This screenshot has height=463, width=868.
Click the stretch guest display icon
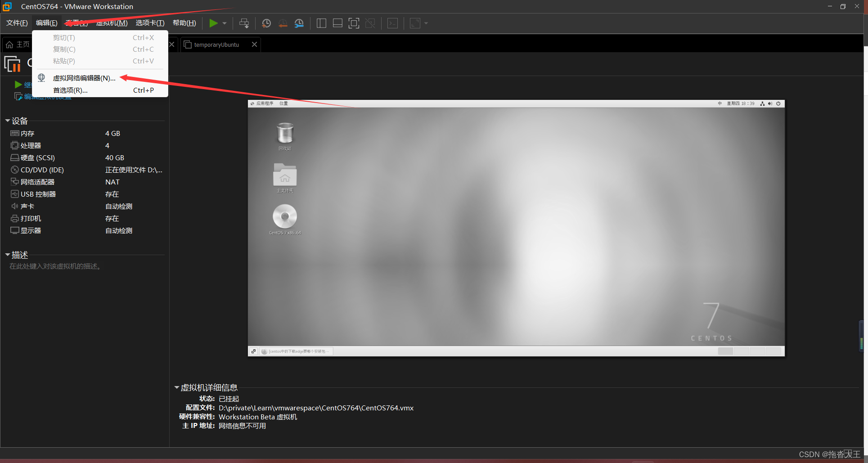(415, 23)
